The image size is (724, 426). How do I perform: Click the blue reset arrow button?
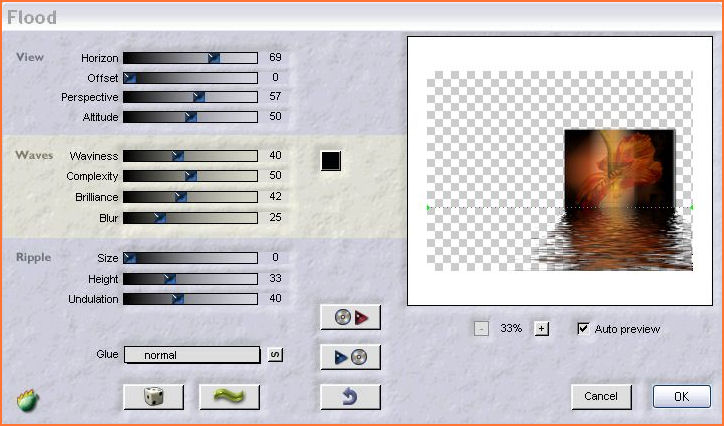(350, 397)
